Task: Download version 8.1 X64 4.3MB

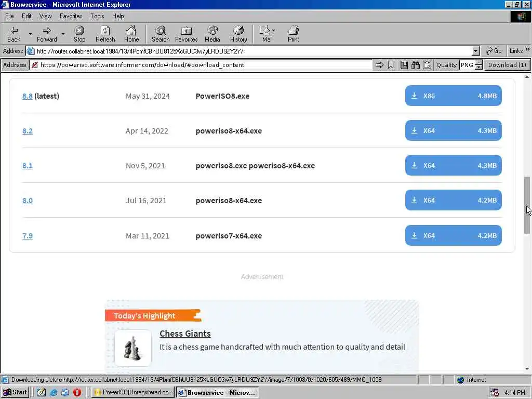Action: 453,165
